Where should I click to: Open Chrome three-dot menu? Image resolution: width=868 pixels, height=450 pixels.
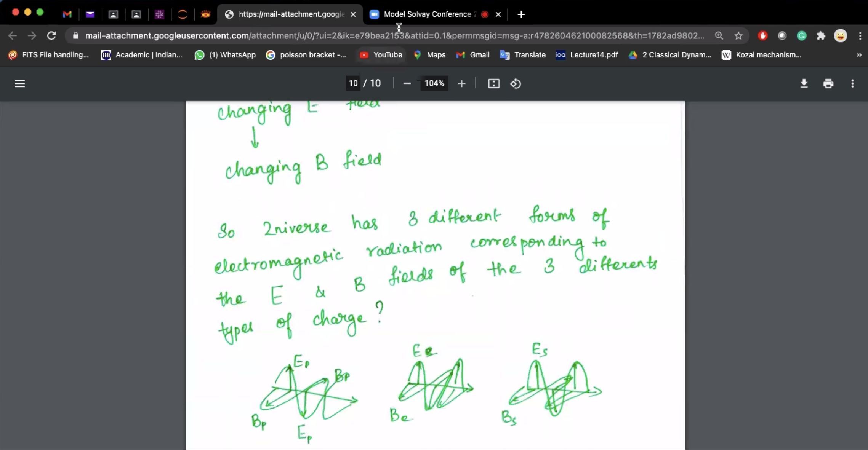pos(860,36)
